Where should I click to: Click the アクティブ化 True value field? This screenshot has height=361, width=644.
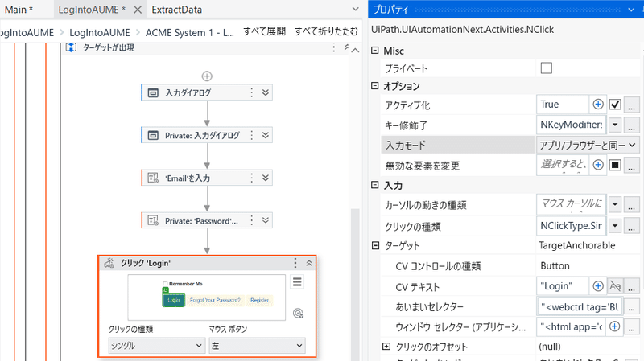click(x=562, y=105)
